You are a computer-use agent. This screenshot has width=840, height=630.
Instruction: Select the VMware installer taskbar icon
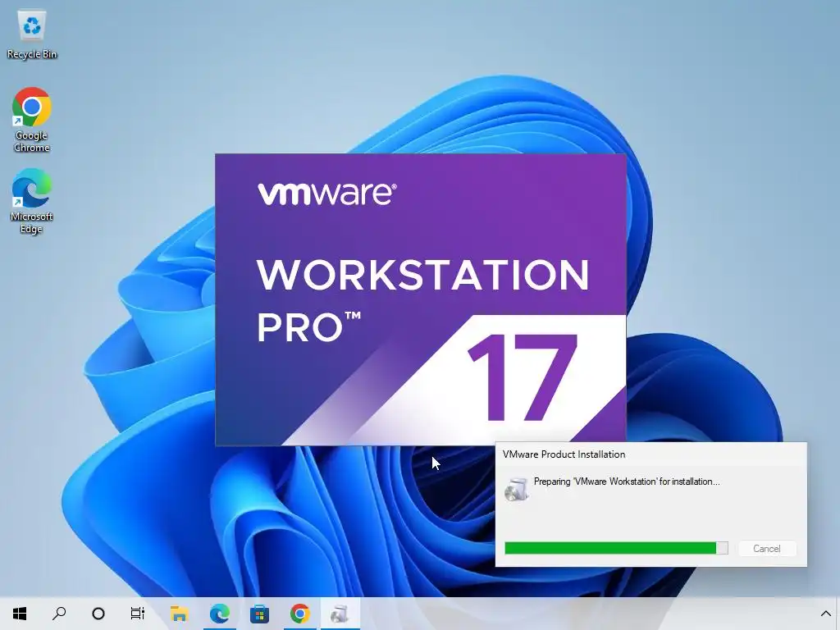(x=340, y=614)
